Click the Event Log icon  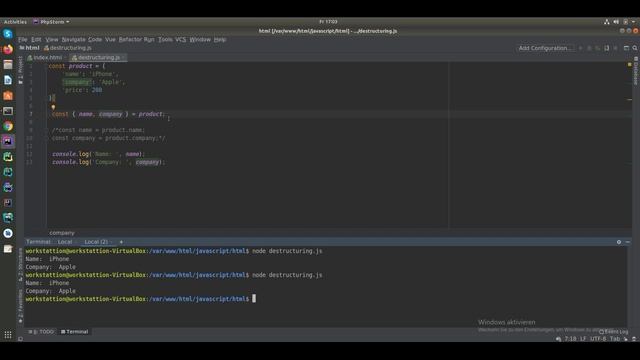coord(613,332)
